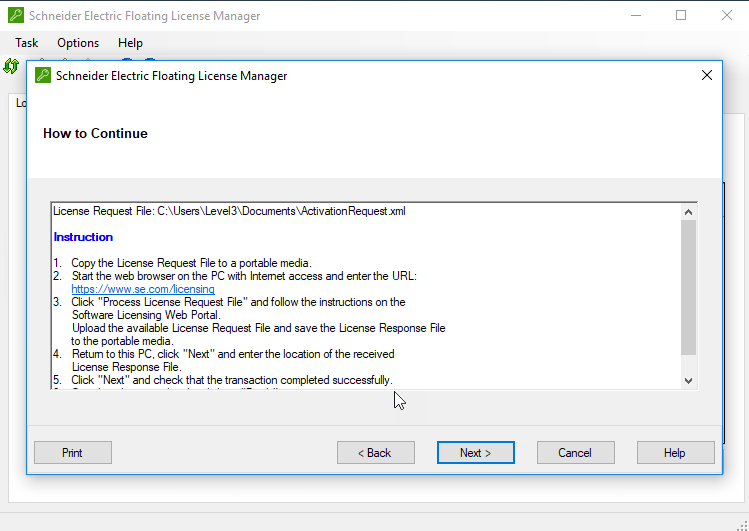Minimize the main License Manager window
Image resolution: width=749 pixels, height=531 pixels.
[636, 15]
